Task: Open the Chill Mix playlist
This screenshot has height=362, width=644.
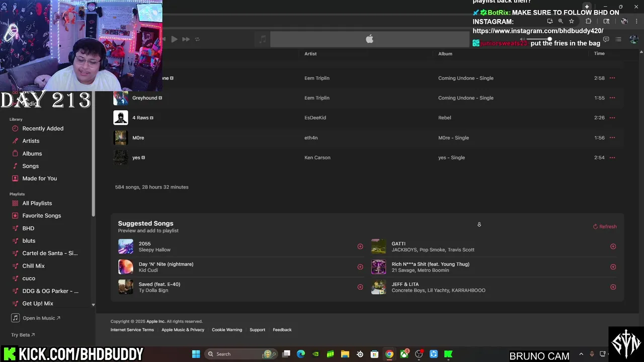Action: pyautogui.click(x=33, y=266)
